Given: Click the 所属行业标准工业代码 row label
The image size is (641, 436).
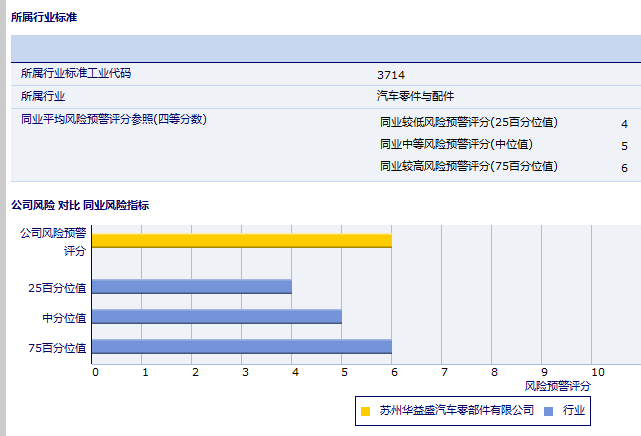Looking at the screenshot, I should (76, 74).
